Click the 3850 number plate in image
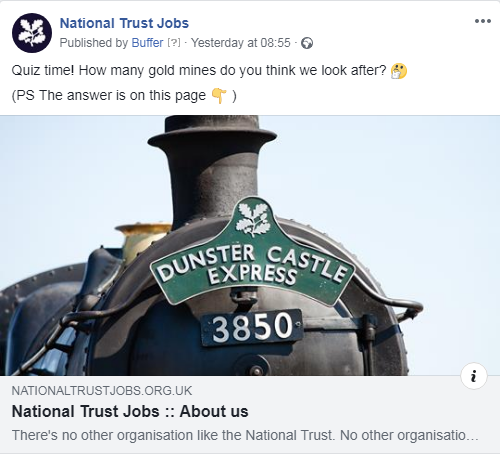 coord(252,327)
